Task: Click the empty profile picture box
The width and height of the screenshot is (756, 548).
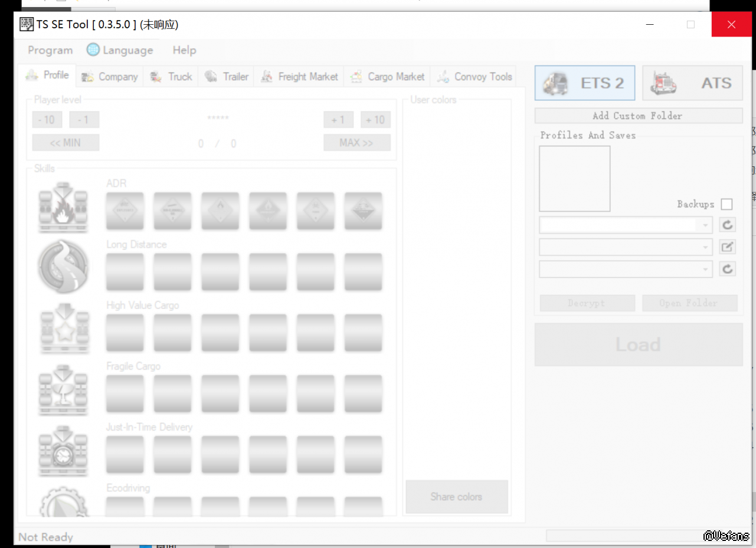Action: (x=574, y=179)
